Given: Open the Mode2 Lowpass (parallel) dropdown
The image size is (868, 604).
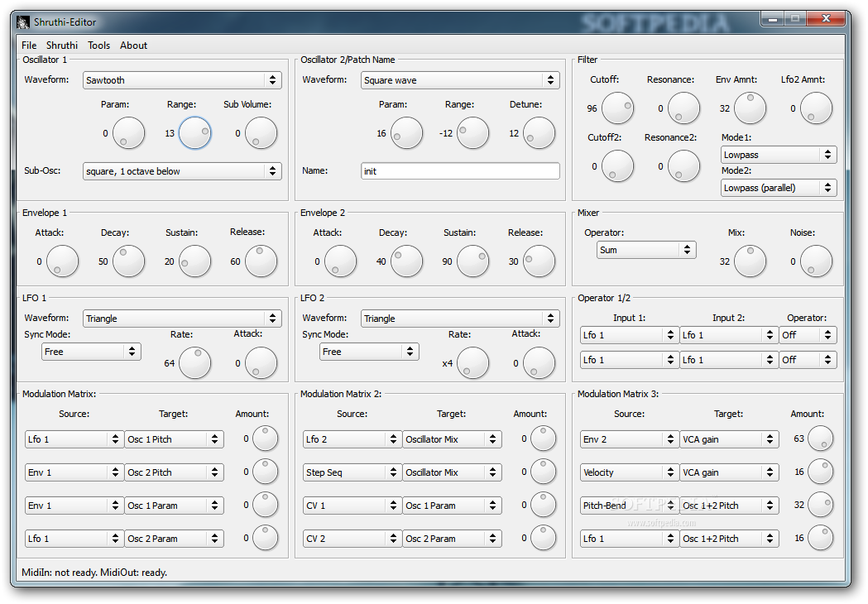Looking at the screenshot, I should (x=779, y=188).
